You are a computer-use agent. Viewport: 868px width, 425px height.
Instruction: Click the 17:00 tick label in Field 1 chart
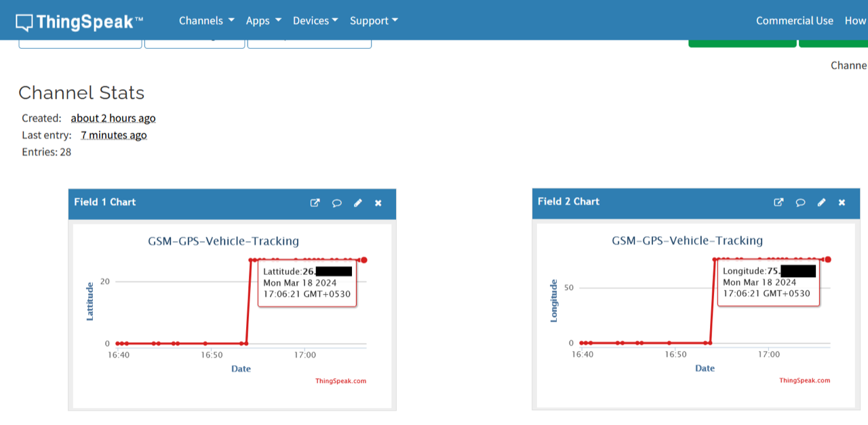[x=305, y=354]
